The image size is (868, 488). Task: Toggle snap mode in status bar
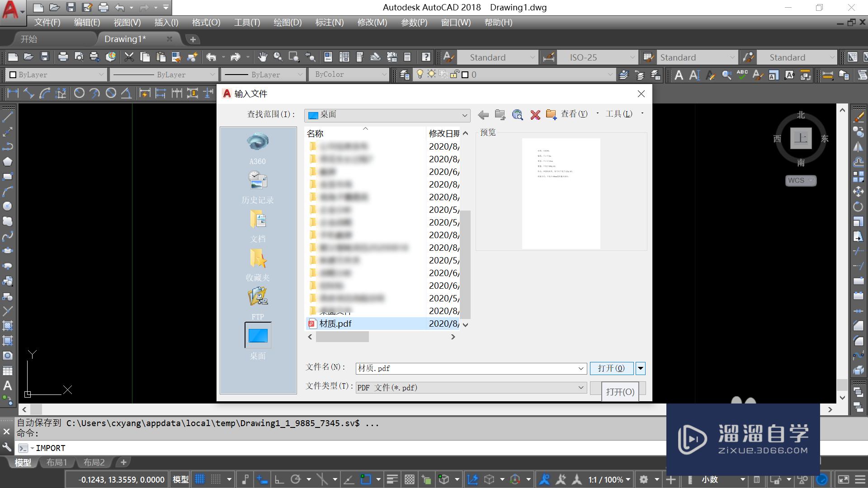(x=217, y=479)
